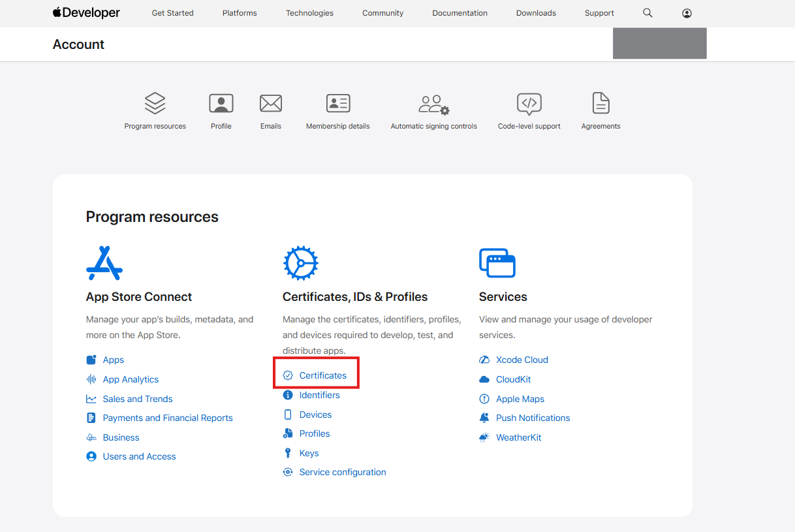The width and height of the screenshot is (795, 532).
Task: Click the App Store Connect large icon
Action: pyautogui.click(x=104, y=263)
